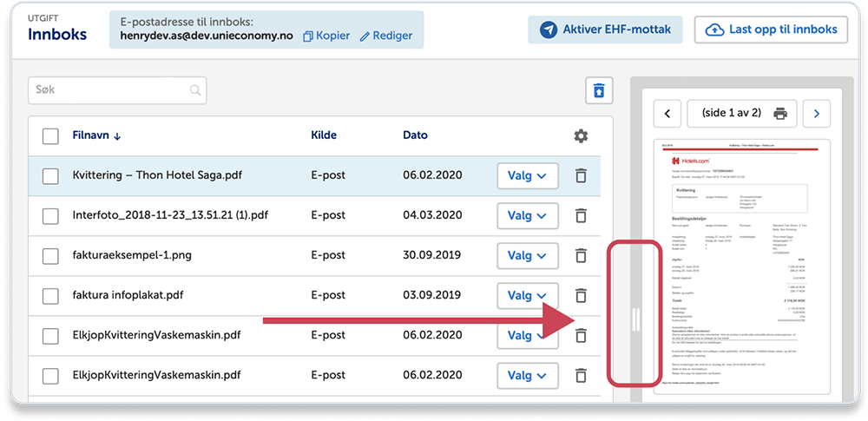This screenshot has width=868, height=421.
Task: Select checkbox for Interfoto_2018-11-23_13.51.21 (1).pdf
Action: (50, 215)
